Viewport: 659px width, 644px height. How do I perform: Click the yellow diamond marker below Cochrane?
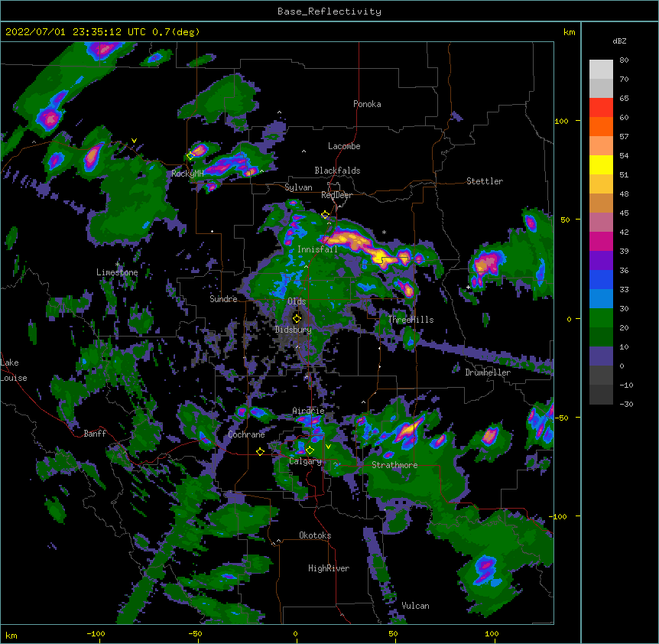click(260, 451)
